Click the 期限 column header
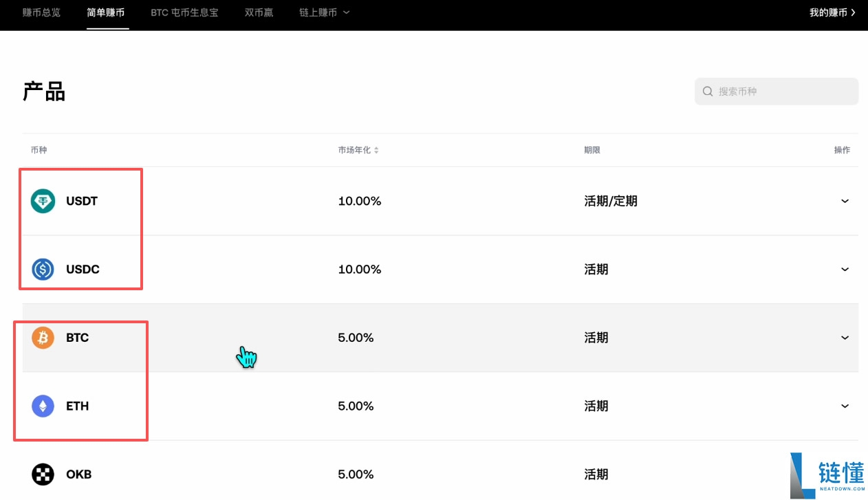The width and height of the screenshot is (868, 500). (592, 150)
